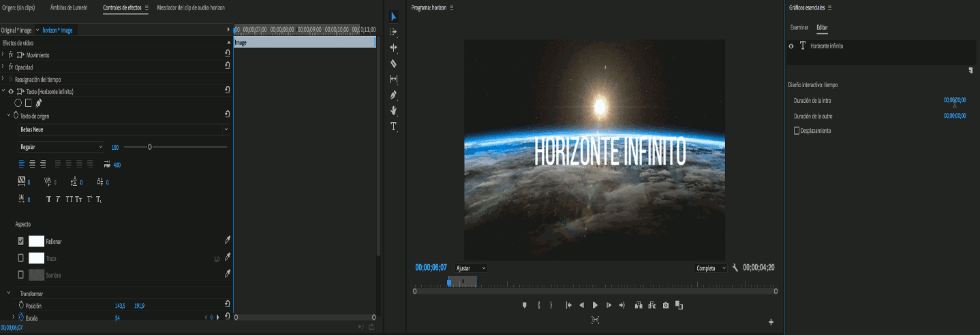Go to Out point

coord(622,306)
